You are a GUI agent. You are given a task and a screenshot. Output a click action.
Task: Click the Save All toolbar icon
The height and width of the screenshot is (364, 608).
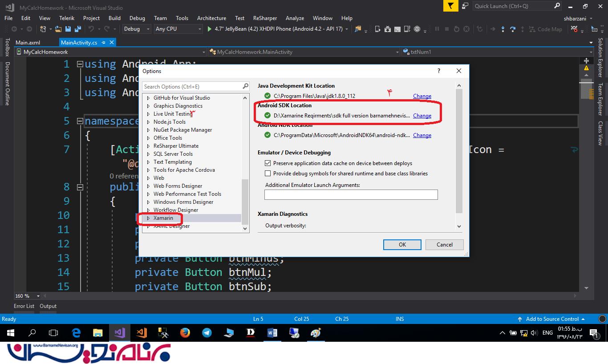[78, 29]
